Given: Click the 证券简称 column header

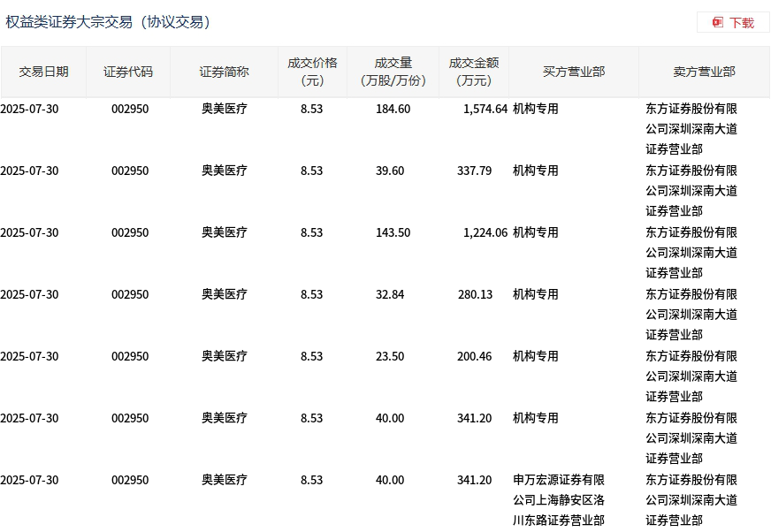Looking at the screenshot, I should point(225,72).
